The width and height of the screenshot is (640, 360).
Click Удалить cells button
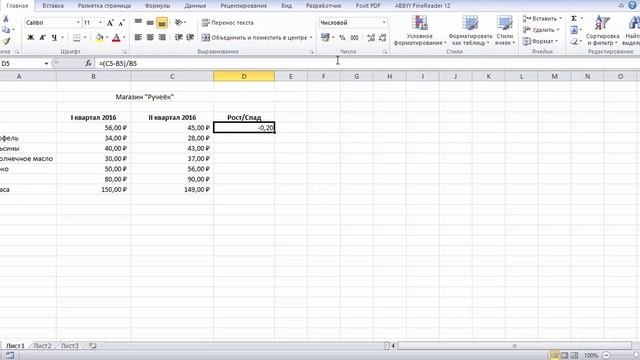pos(540,30)
